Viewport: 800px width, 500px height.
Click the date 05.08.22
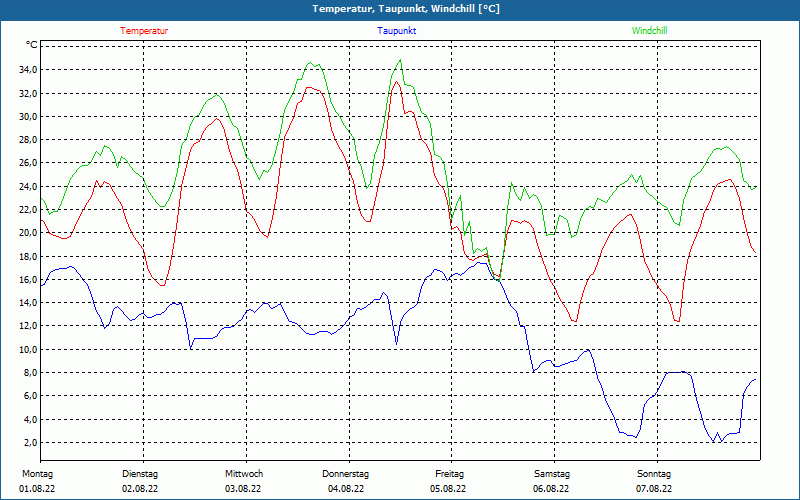coord(448,489)
